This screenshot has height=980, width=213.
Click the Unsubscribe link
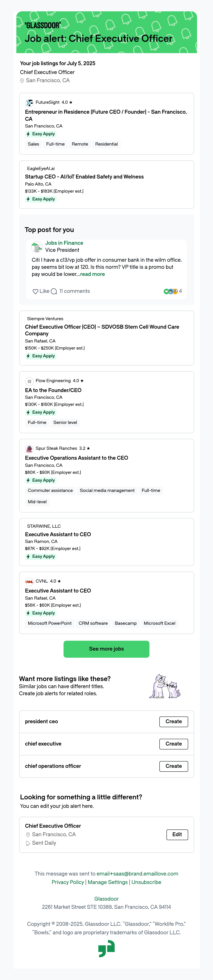146,882
